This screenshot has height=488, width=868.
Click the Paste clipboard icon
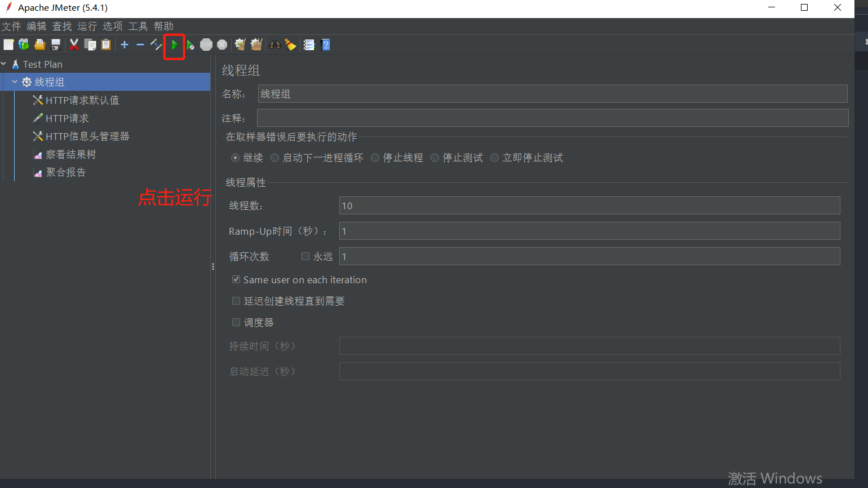[x=106, y=45]
